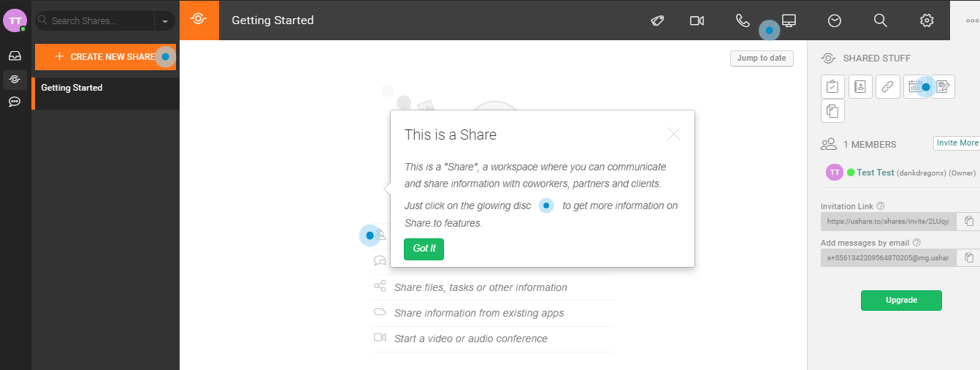Open shared contacts icon
The width and height of the screenshot is (980, 370).
[x=860, y=87]
